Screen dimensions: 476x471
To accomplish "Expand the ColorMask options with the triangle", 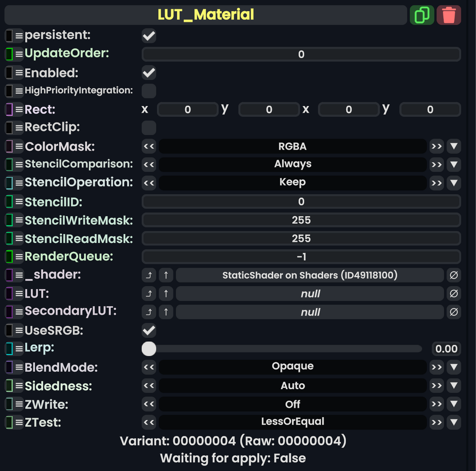I will tap(454, 146).
